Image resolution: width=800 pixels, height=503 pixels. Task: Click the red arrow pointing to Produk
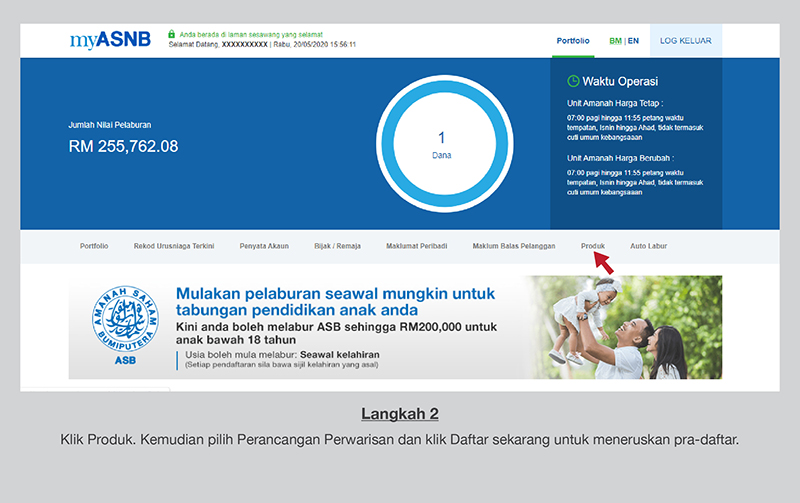(x=603, y=262)
